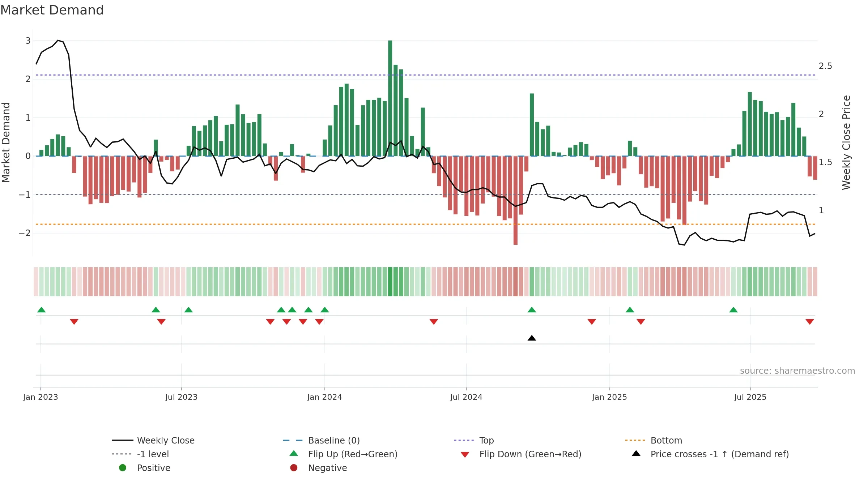Click the Jan 2025 x-axis label
This screenshot has width=868, height=488.
609,397
